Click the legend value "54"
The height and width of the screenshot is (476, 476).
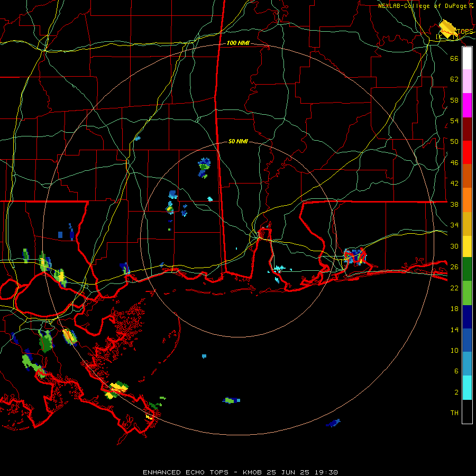pyautogui.click(x=454, y=121)
